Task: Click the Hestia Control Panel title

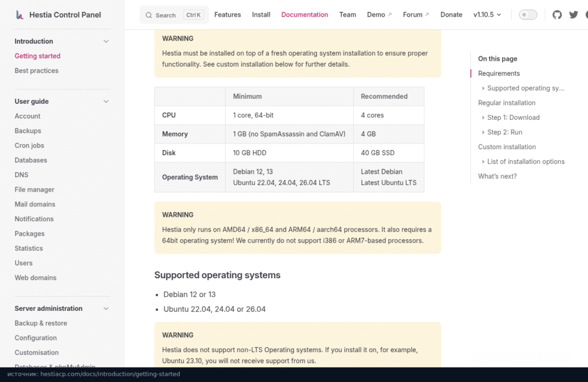Action: click(65, 15)
